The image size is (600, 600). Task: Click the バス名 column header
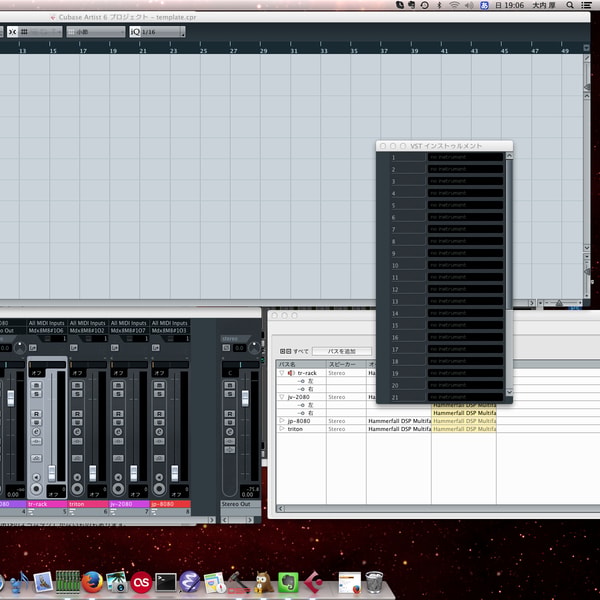click(301, 364)
